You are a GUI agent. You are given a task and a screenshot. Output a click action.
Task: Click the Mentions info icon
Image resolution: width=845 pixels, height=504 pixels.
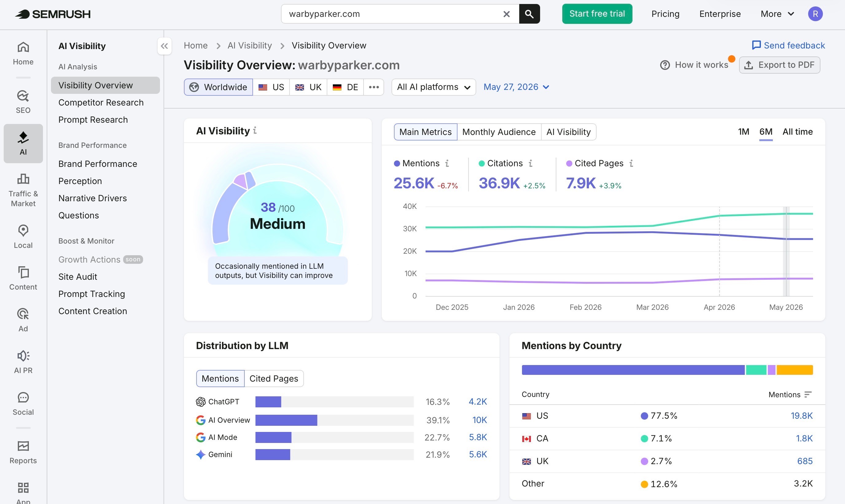[x=447, y=164]
